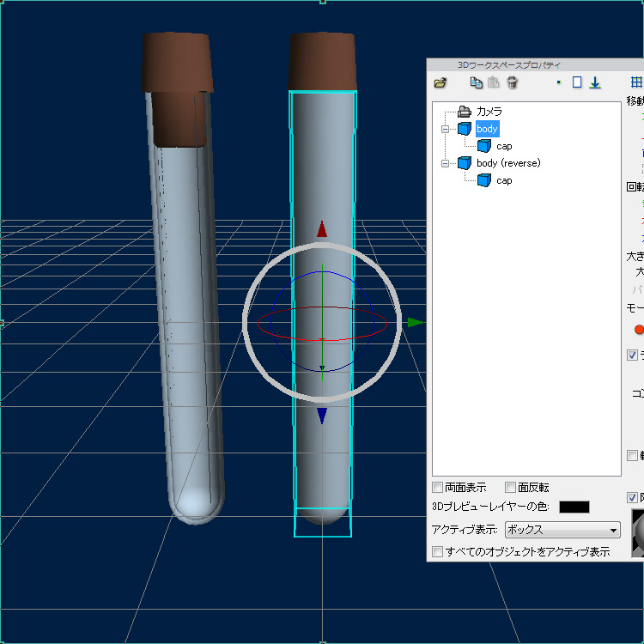Select body (reverse) in object tree
644x644 pixels.
pyautogui.click(x=508, y=163)
